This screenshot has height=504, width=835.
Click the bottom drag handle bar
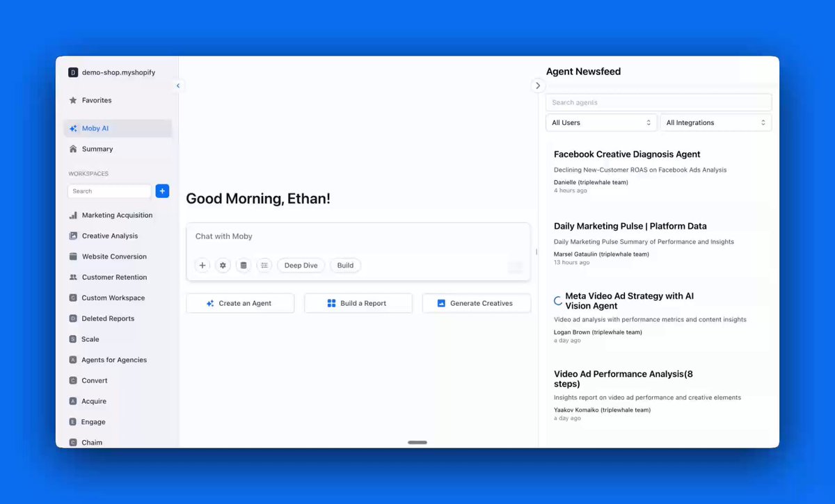[x=417, y=442]
